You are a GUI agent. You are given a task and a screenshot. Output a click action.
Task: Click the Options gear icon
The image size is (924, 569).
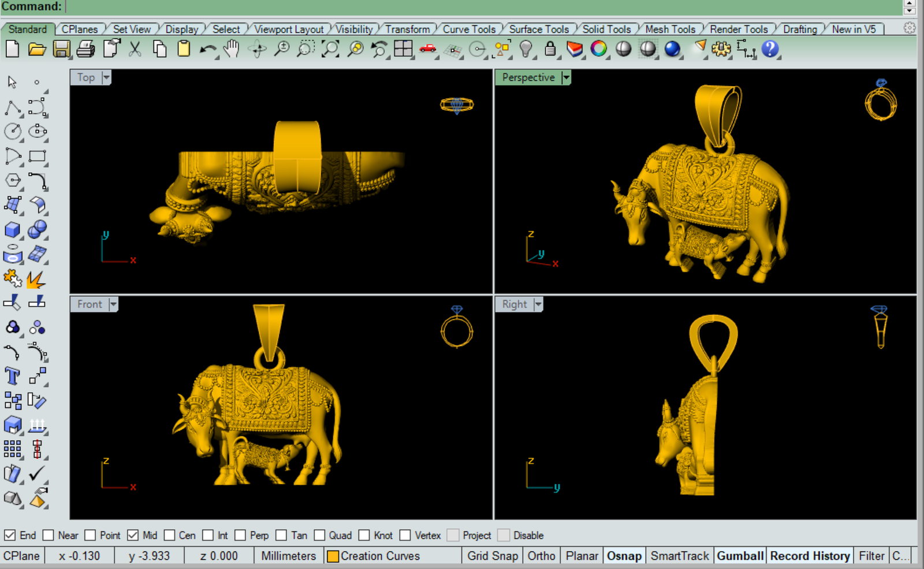tap(721, 49)
